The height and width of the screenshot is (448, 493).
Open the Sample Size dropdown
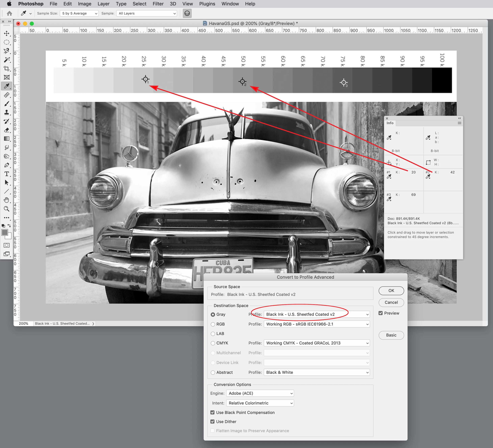[79, 13]
